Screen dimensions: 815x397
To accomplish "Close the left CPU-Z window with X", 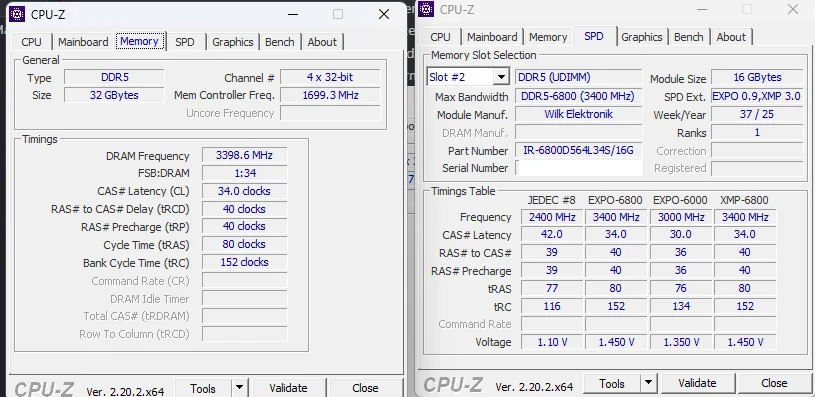I will [x=384, y=14].
